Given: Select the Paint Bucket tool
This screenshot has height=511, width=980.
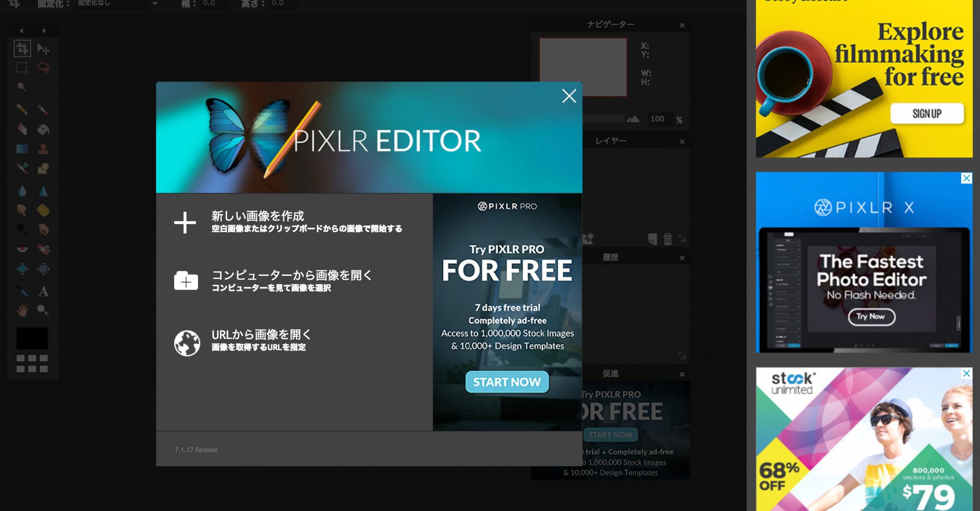Looking at the screenshot, I should (43, 129).
